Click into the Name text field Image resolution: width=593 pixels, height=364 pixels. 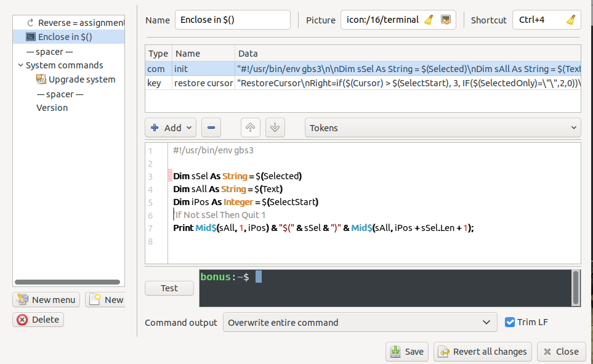tap(232, 20)
